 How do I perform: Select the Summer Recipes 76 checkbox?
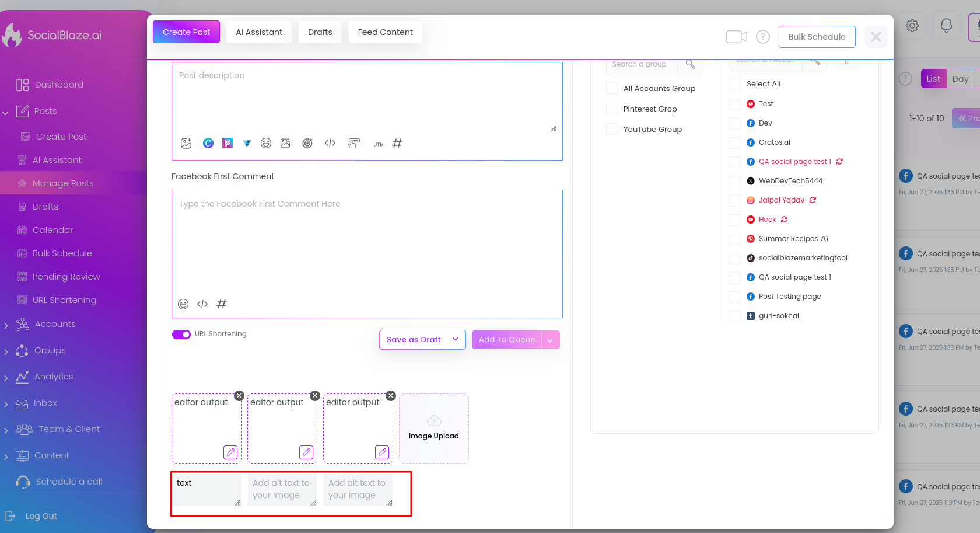click(735, 239)
